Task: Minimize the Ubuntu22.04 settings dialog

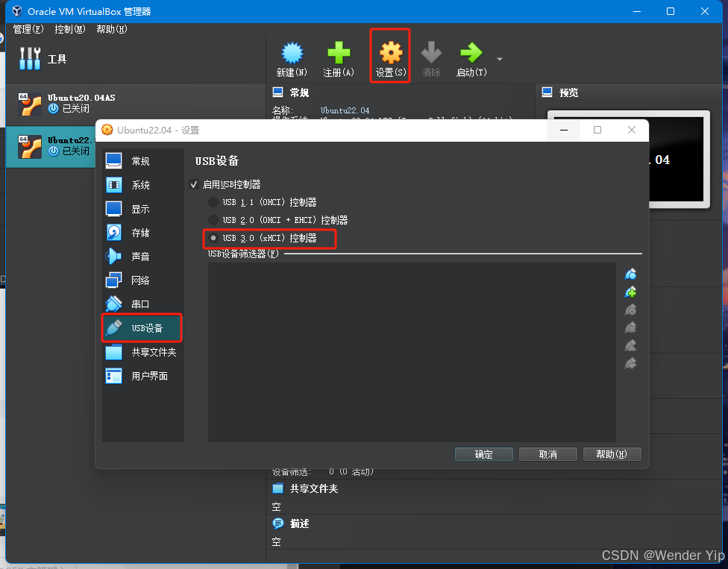Action: 564,130
